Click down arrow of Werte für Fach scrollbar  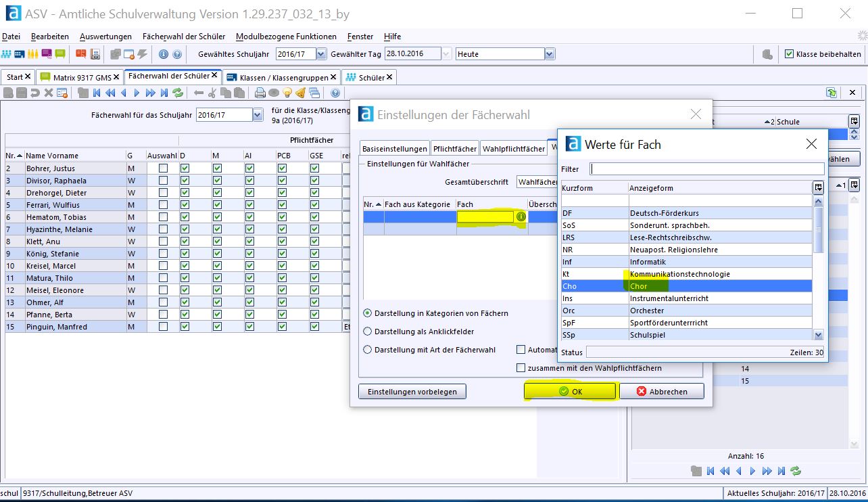(x=819, y=335)
